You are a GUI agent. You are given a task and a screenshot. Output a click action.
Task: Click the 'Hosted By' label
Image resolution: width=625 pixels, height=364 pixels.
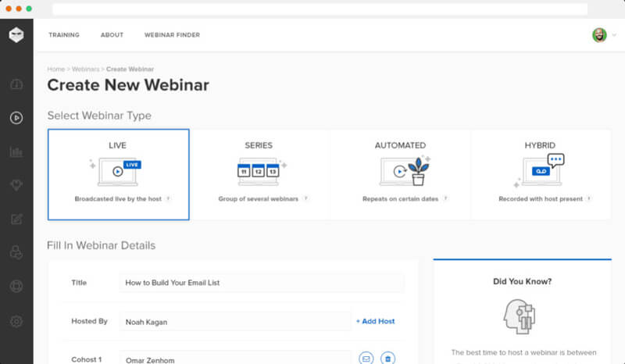click(x=89, y=321)
